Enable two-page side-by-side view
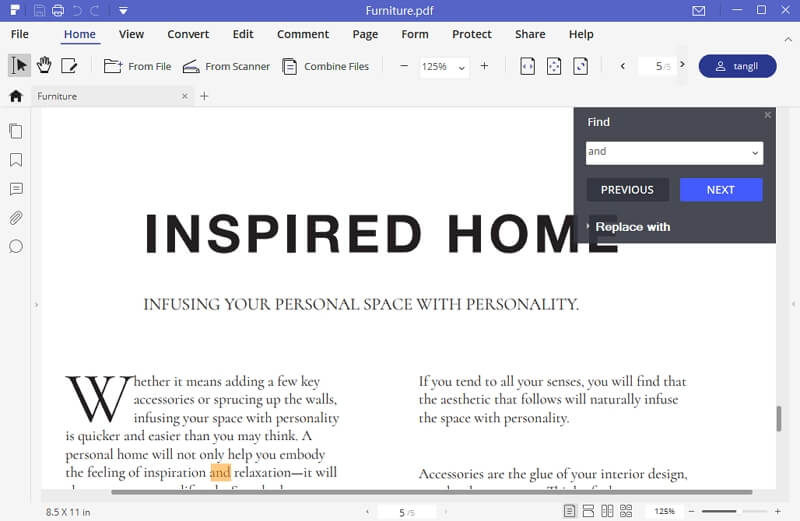The image size is (800, 521). tap(606, 511)
